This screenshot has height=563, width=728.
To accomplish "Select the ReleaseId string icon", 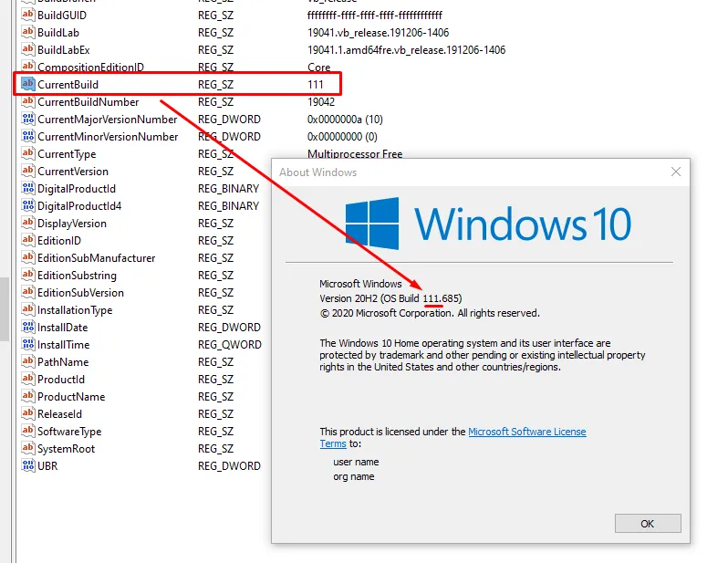I will pyautogui.click(x=28, y=413).
